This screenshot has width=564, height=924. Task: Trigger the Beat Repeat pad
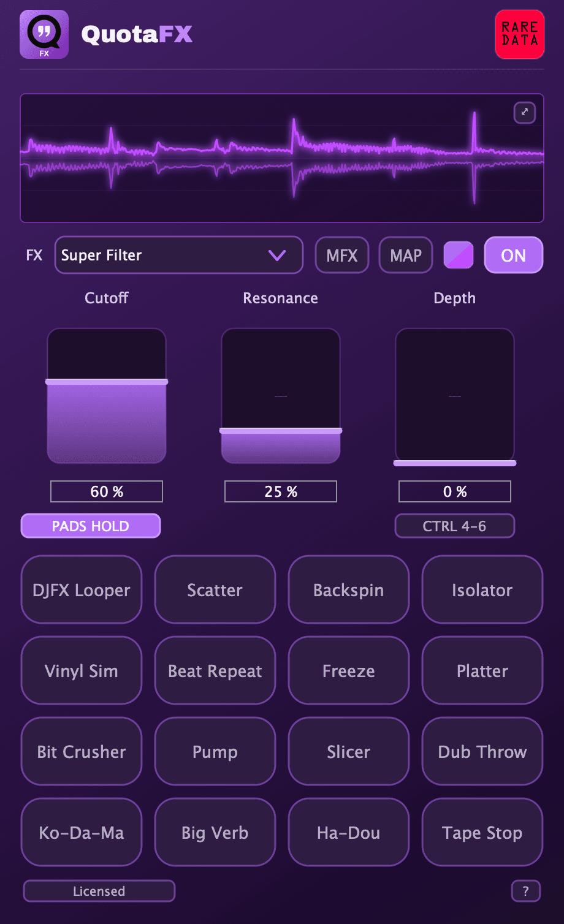[x=215, y=670]
